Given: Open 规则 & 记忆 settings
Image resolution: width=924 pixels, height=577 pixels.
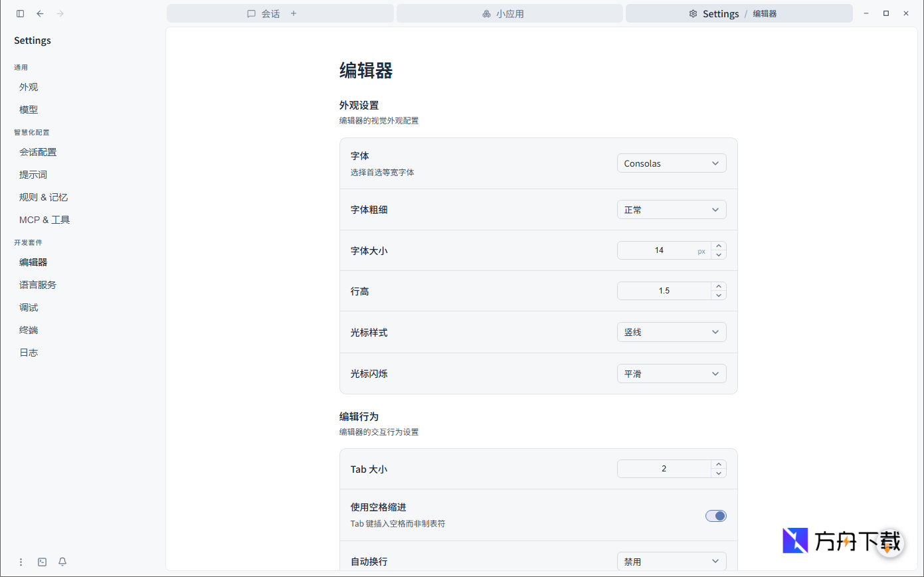Looking at the screenshot, I should [43, 197].
